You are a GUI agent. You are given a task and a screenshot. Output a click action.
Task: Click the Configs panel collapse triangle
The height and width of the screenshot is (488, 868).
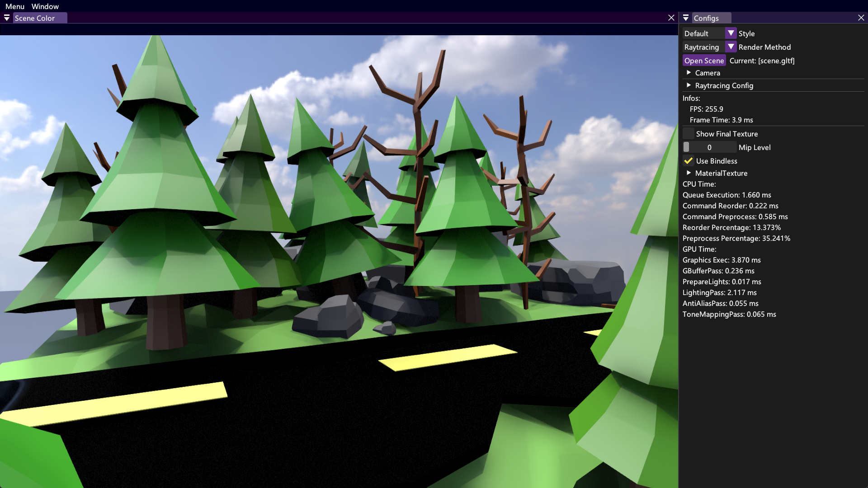(x=686, y=18)
